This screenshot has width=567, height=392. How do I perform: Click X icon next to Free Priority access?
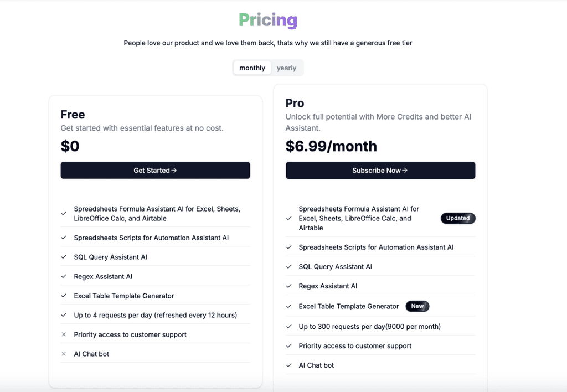click(x=64, y=334)
